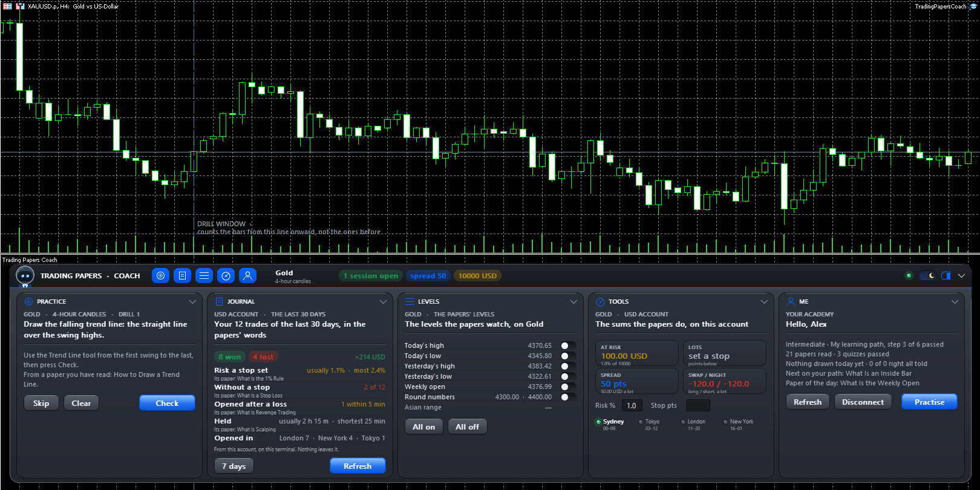Collapse the Levels card chevron
Image resolution: width=980 pixels, height=490 pixels.
573,301
